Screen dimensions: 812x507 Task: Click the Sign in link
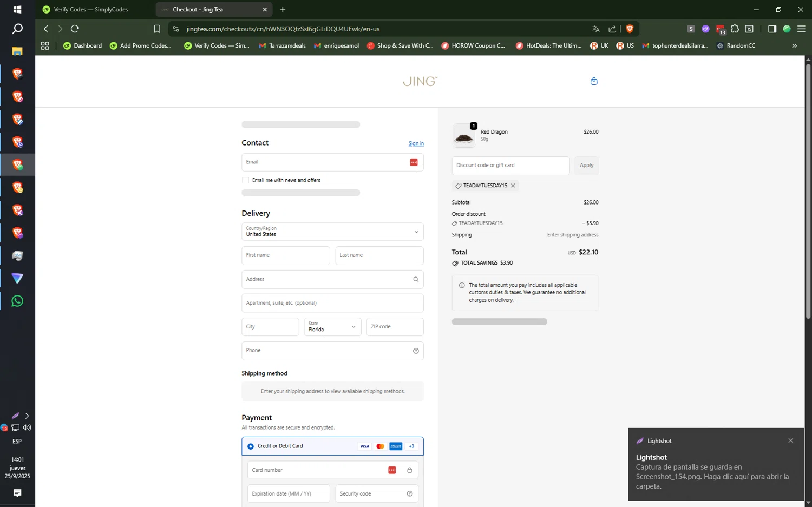click(x=416, y=143)
